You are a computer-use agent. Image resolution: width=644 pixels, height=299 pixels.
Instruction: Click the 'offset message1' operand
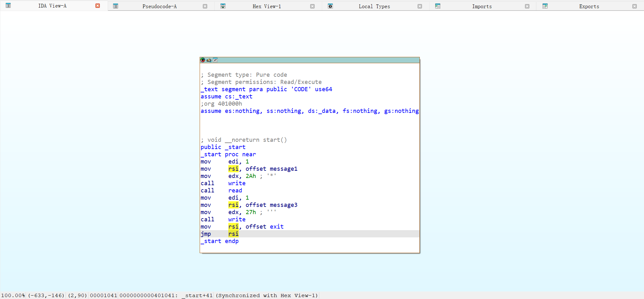[x=271, y=169]
